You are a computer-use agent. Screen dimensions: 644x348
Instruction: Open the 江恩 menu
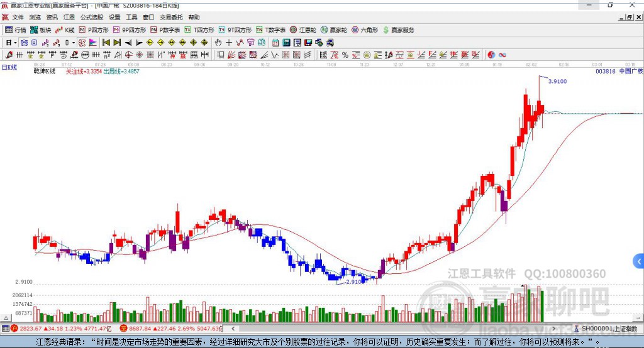click(x=69, y=17)
